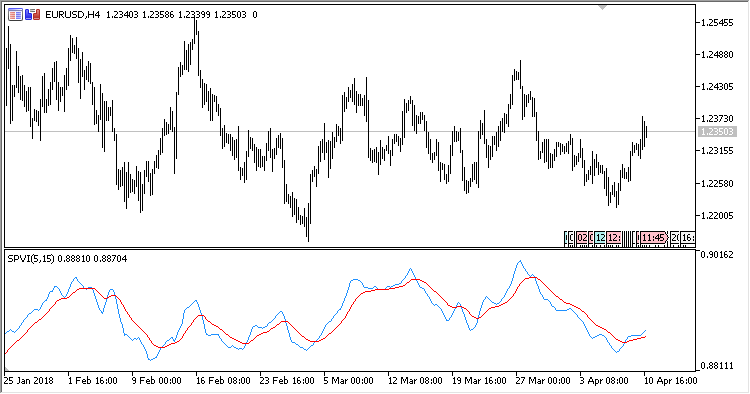The height and width of the screenshot is (394, 750).
Task: Click the 25 Jan 2018 time label
Action: 29,381
